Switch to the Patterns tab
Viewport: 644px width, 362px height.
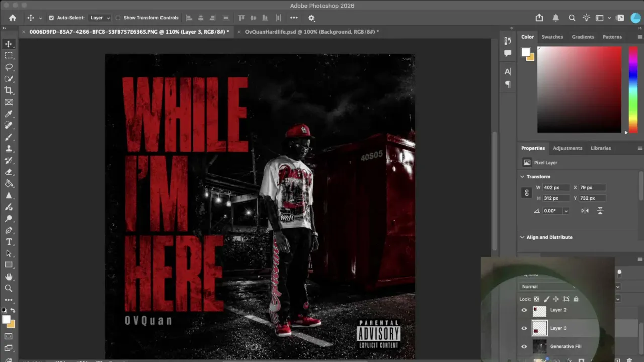tap(612, 37)
